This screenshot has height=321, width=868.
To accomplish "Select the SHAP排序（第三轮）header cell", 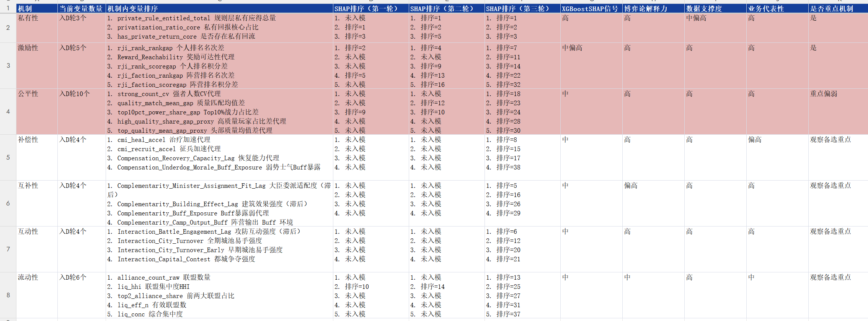I will tap(522, 8).
